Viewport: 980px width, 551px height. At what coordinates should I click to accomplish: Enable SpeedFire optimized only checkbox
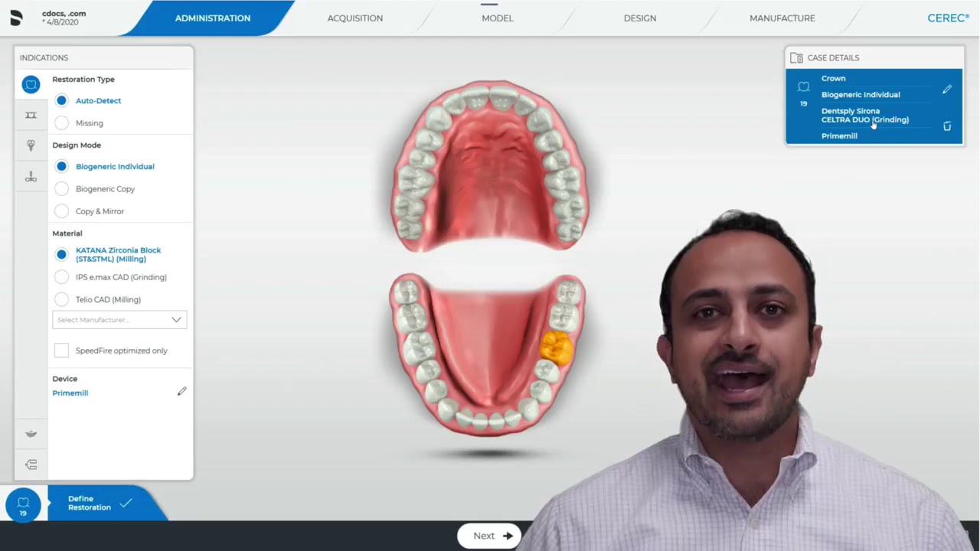coord(61,350)
